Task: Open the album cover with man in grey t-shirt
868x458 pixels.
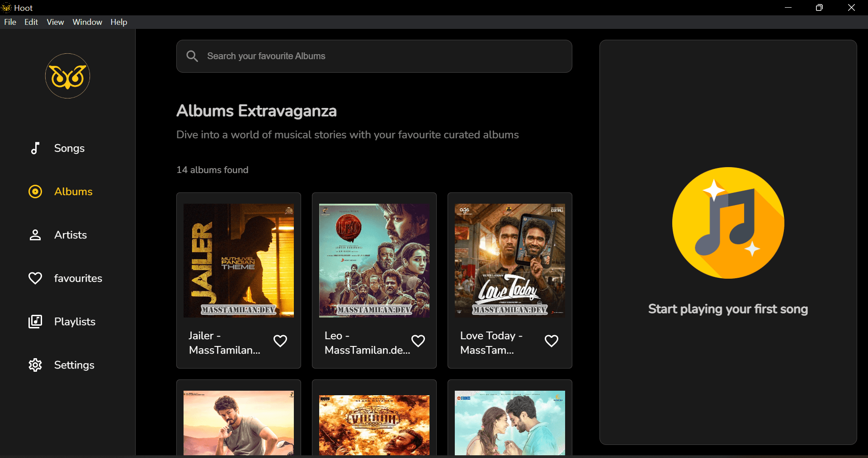Action: (x=239, y=423)
